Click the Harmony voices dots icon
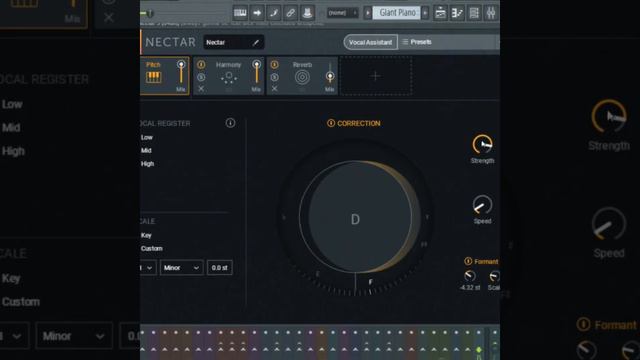 (x=229, y=78)
